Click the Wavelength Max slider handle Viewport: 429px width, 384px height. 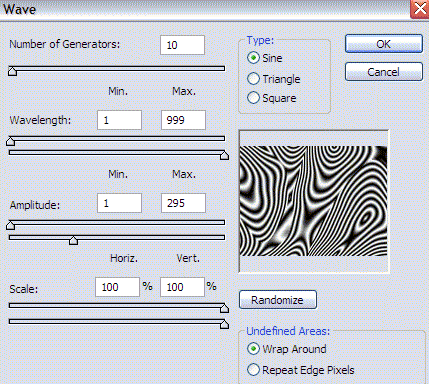point(224,155)
